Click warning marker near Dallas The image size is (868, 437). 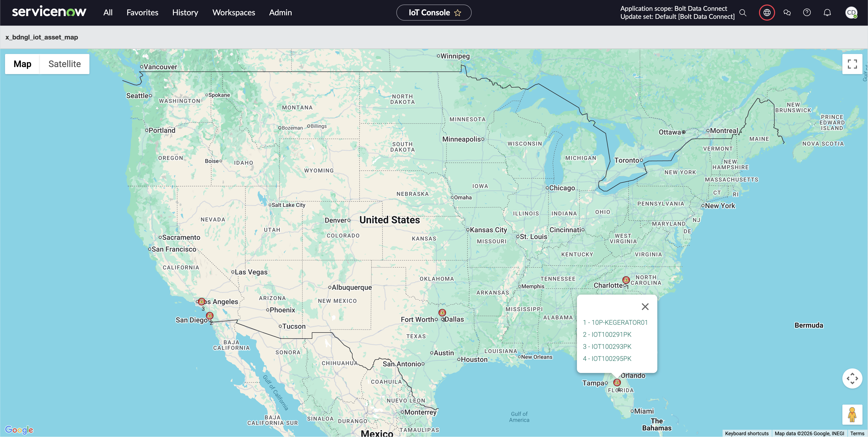pos(442,313)
